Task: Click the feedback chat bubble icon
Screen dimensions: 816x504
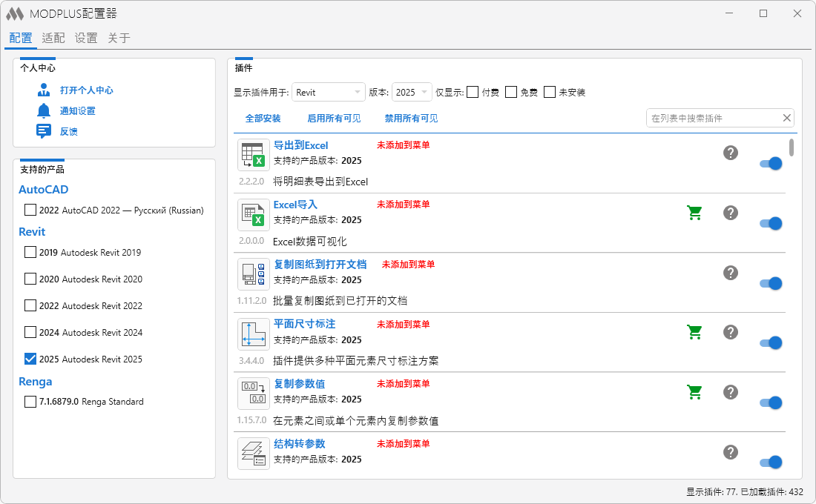Action: click(44, 131)
